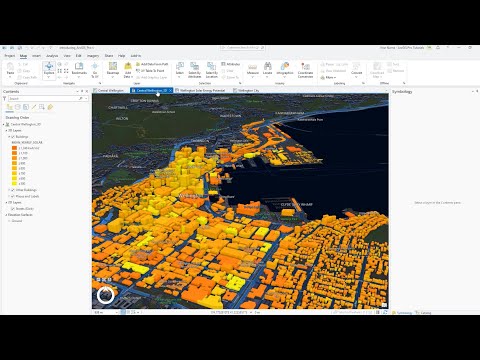Click Select By Attributes icon
This screenshot has height=360, width=480.
[194, 70]
